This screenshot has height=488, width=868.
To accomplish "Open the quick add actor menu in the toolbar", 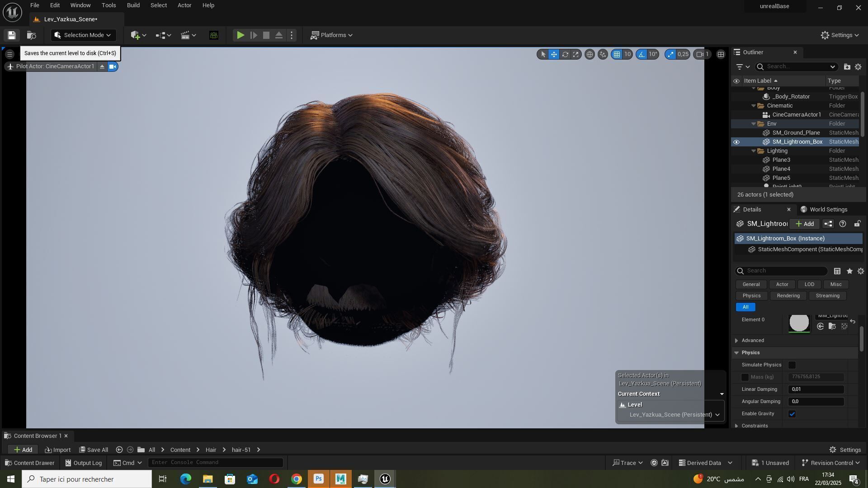I will tap(138, 35).
